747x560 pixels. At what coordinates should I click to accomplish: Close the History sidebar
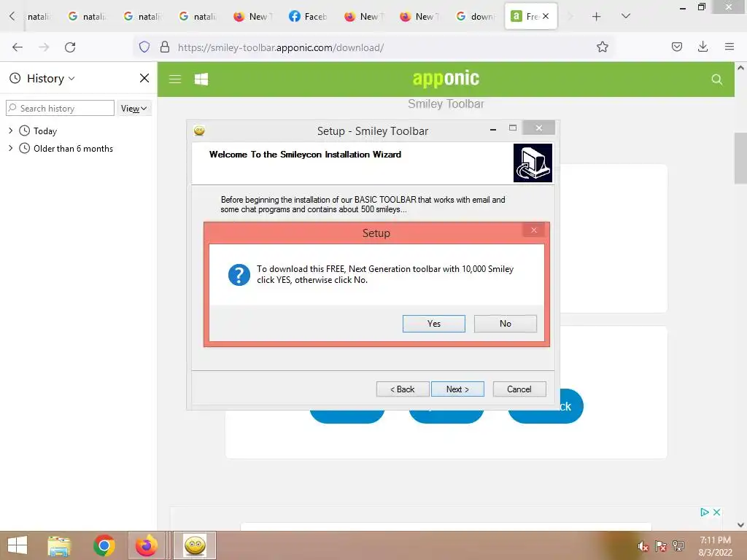click(144, 78)
